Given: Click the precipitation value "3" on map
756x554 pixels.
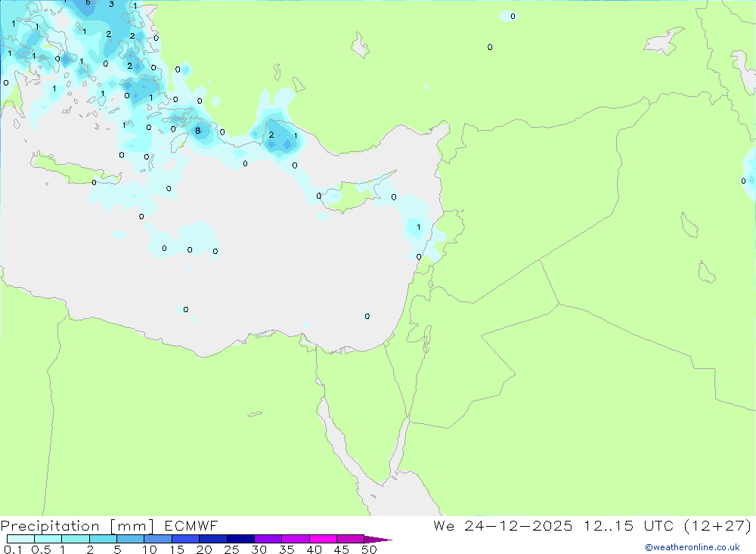Looking at the screenshot, I should 111,5.
